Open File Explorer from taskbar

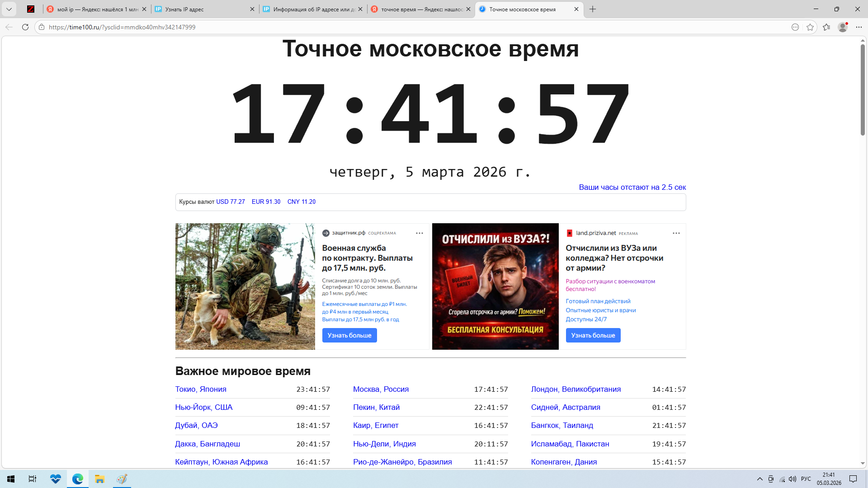[99, 479]
